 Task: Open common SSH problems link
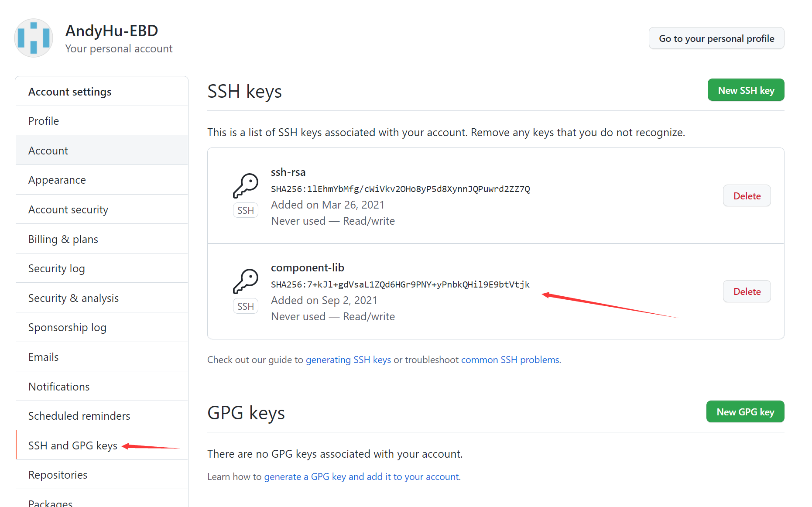(x=511, y=360)
